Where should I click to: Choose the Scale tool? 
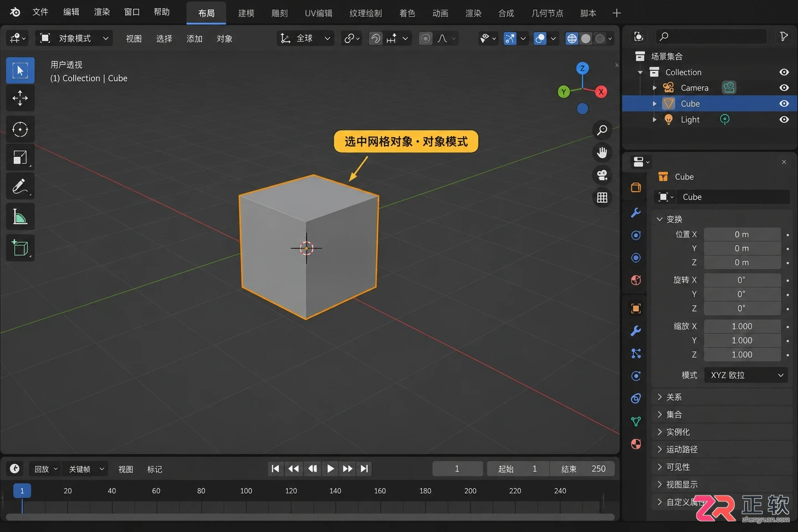click(x=20, y=158)
